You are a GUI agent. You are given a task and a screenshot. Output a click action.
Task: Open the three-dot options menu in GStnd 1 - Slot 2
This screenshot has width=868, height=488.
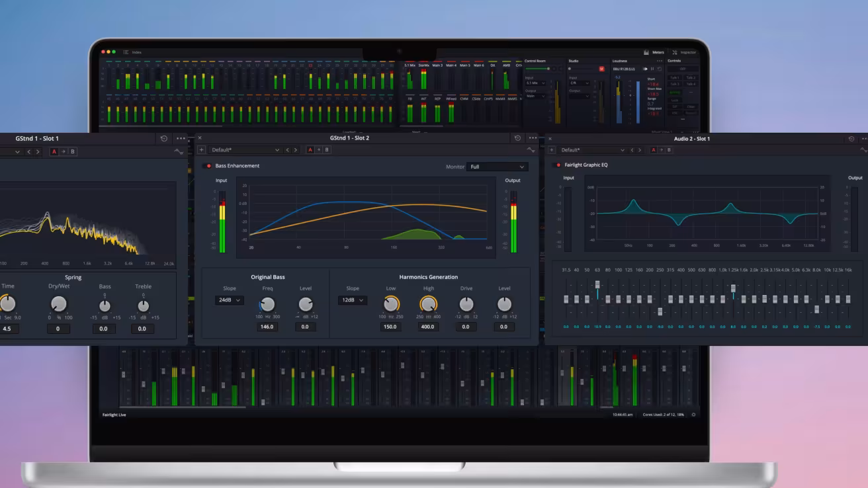coord(533,138)
